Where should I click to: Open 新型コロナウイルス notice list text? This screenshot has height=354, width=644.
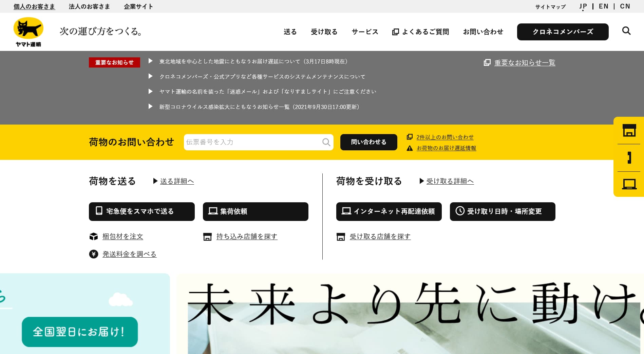click(260, 107)
